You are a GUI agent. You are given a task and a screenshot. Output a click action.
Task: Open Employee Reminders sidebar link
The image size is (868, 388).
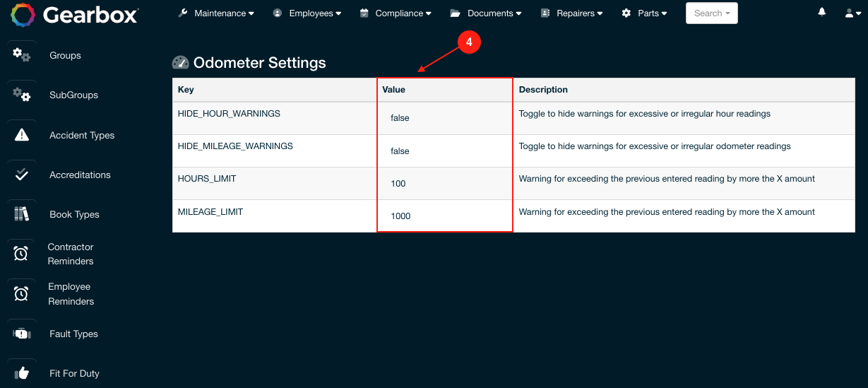(71, 294)
